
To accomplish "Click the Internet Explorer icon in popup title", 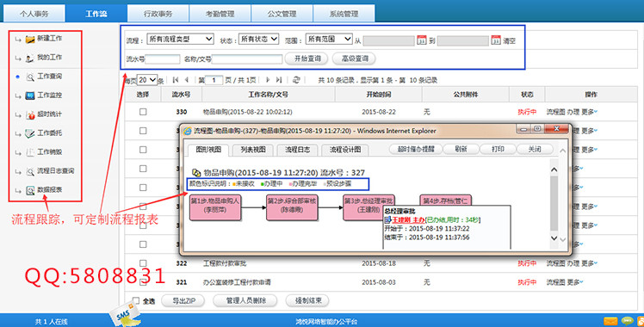I will click(188, 131).
